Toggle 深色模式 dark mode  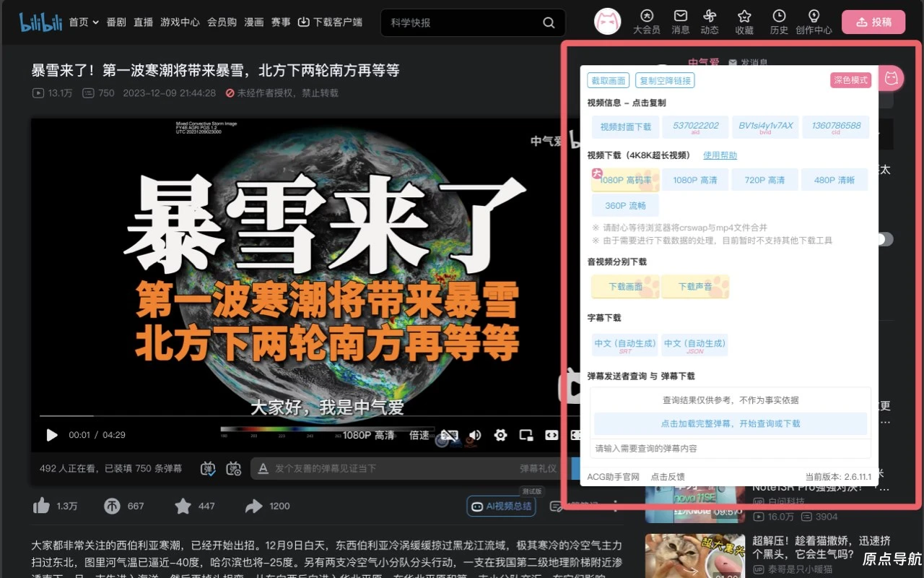(851, 80)
